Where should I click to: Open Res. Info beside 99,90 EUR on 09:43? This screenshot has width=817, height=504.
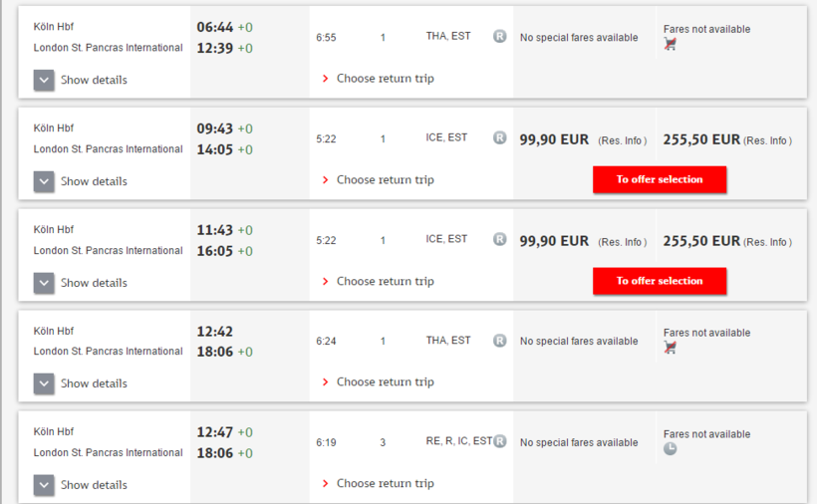(623, 141)
